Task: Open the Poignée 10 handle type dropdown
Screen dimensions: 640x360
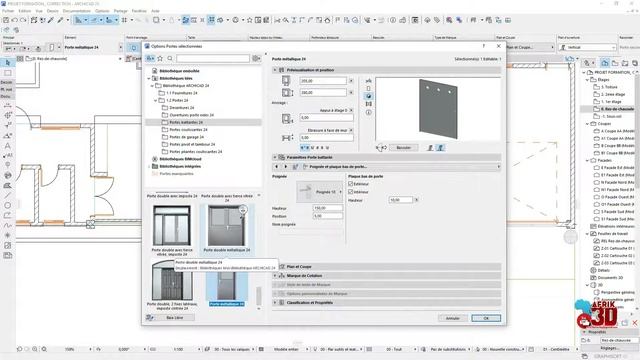Action: [x=320, y=191]
